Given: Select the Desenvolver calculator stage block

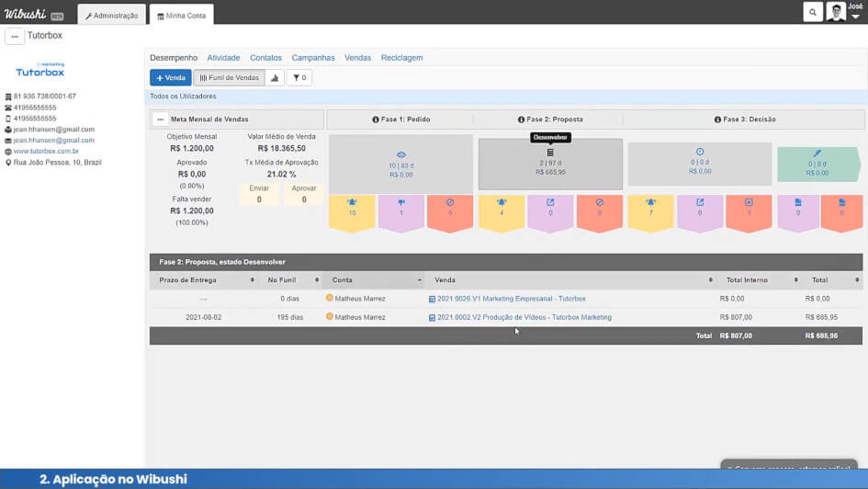Looking at the screenshot, I should 550,164.
